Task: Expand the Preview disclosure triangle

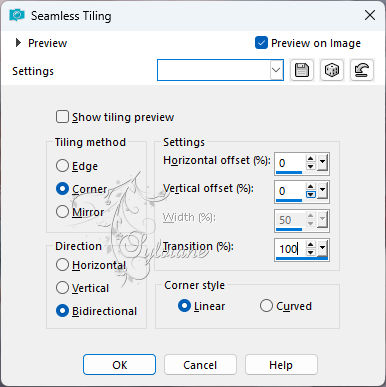Action: 18,43
